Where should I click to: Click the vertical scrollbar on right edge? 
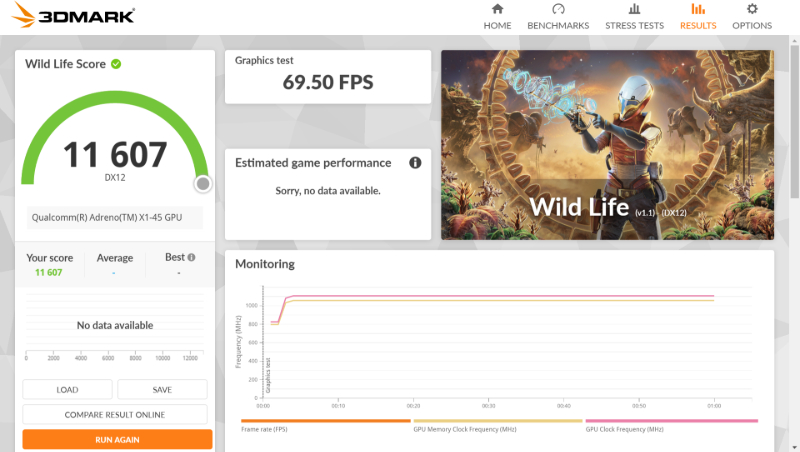pyautogui.click(x=794, y=200)
